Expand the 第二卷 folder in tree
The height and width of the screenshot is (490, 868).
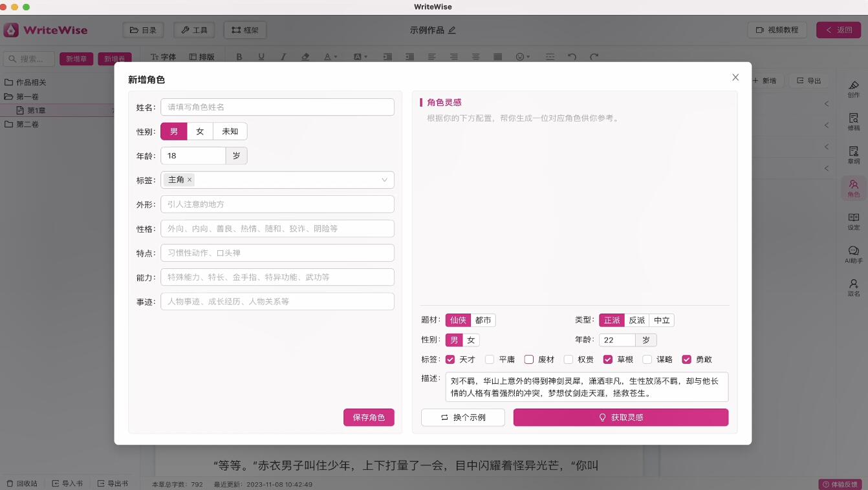27,124
